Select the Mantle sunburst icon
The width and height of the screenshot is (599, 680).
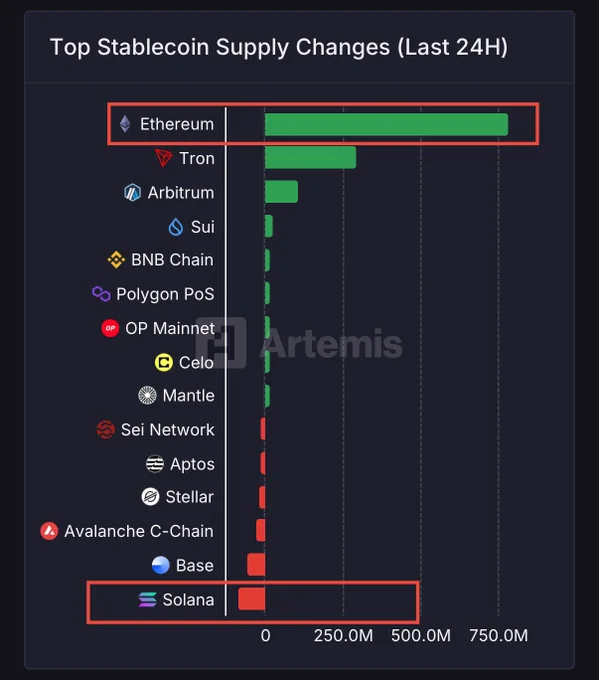[147, 395]
